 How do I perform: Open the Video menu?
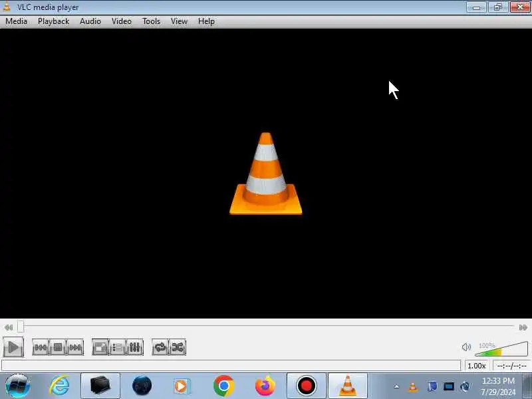[x=122, y=21]
